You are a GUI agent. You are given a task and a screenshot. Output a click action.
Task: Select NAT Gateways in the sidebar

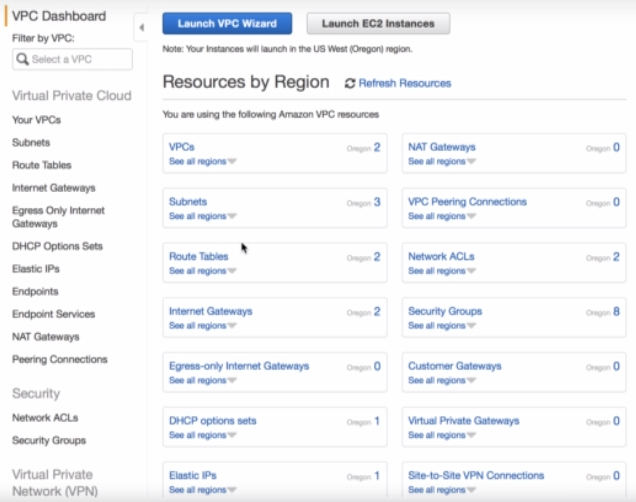pyautogui.click(x=46, y=337)
